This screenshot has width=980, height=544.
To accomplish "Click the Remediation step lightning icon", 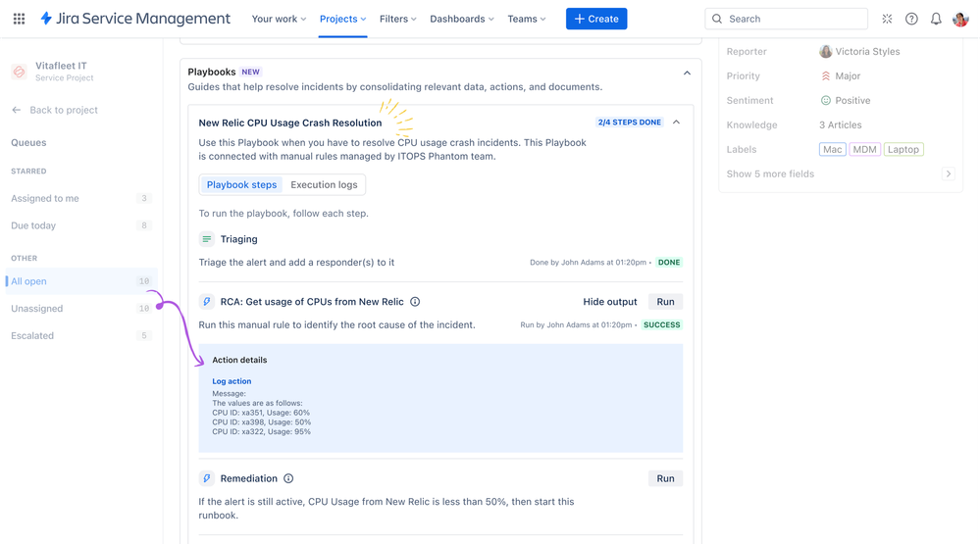I will click(x=206, y=478).
